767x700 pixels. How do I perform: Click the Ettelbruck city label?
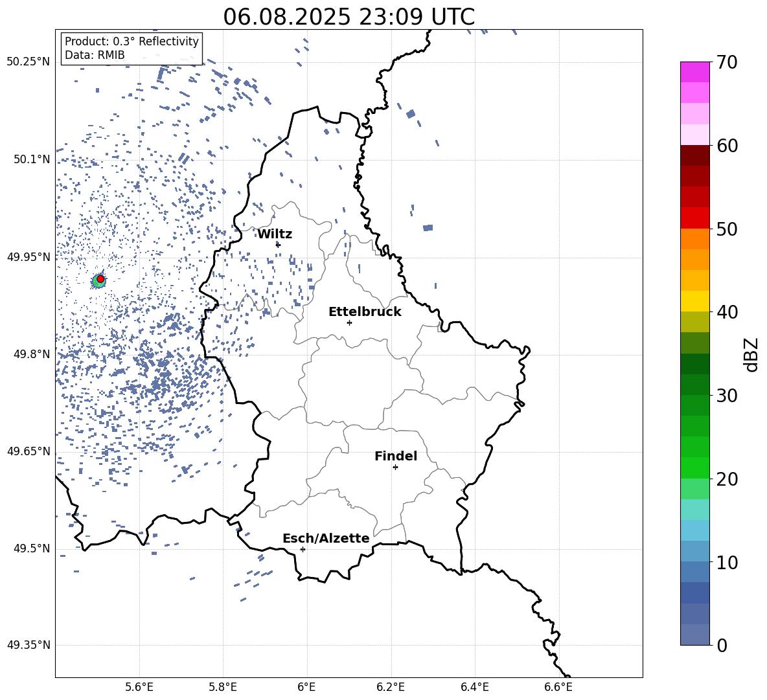[x=365, y=312]
